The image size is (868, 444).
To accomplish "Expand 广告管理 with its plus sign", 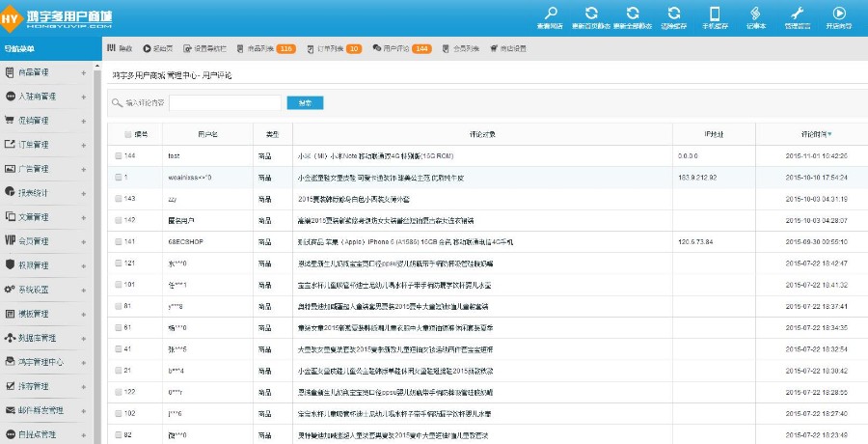I will [x=84, y=169].
